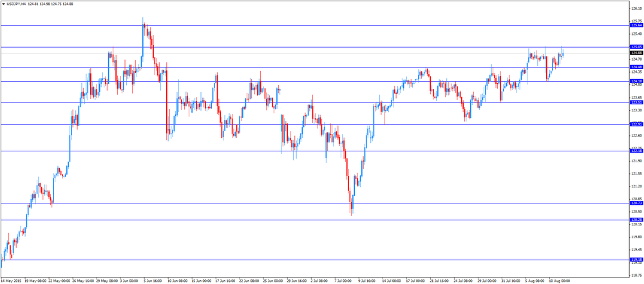644x284 pixels.
Task: Click the 19 May 08:00 time label
Action: (35, 281)
